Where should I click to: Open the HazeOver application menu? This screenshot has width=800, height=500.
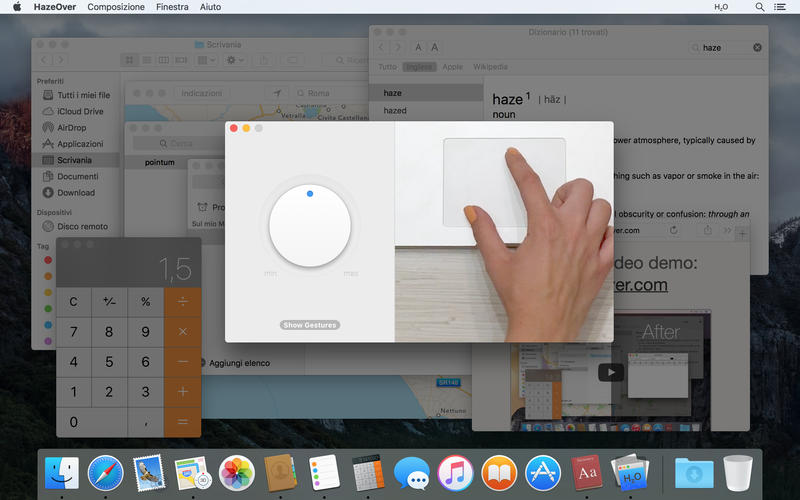click(55, 7)
